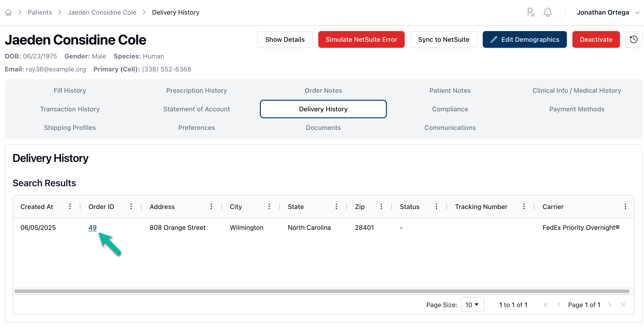Switch to the Fill History tab
The height and width of the screenshot is (334, 644).
[x=70, y=90]
